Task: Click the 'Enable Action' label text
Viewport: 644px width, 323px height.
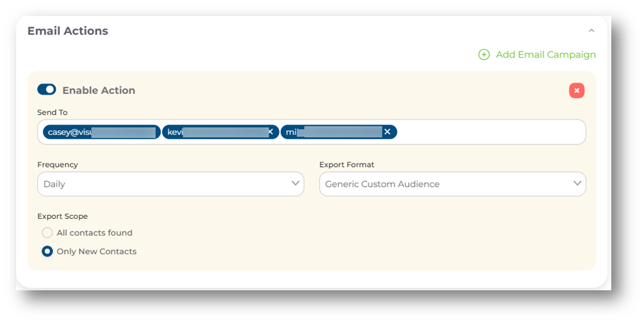Action: (x=99, y=91)
